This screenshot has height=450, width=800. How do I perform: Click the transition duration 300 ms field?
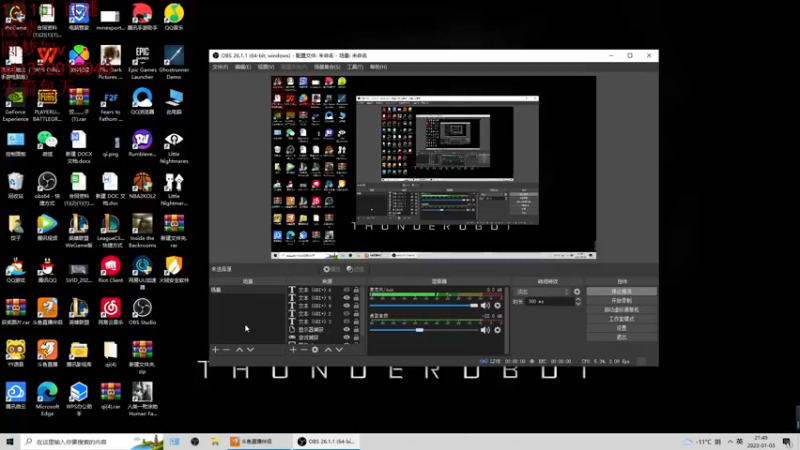[551, 302]
